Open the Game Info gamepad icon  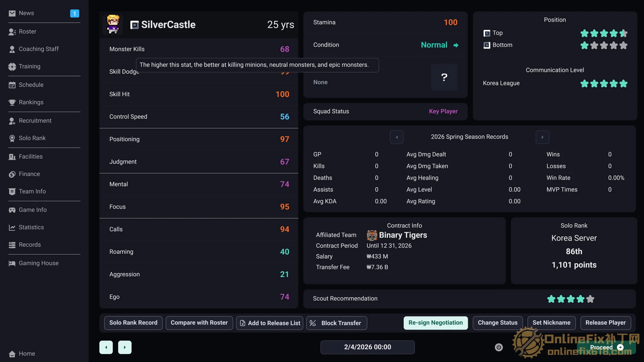coord(12,210)
